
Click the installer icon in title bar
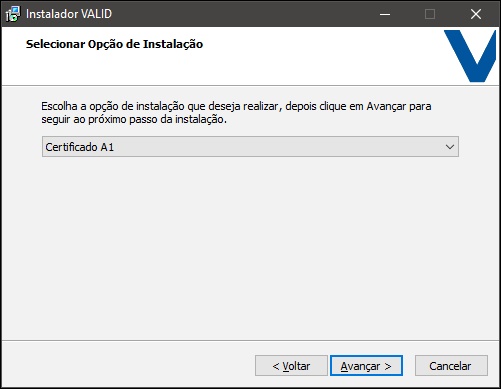click(x=13, y=14)
